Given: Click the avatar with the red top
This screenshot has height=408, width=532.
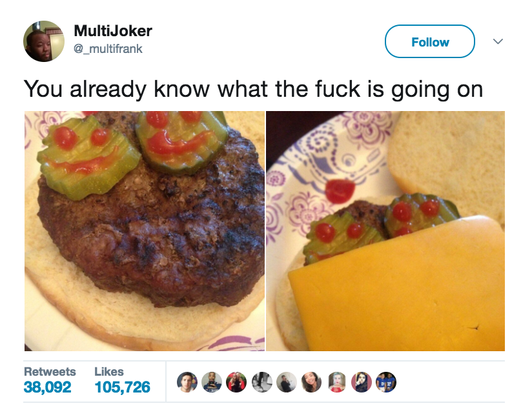Looking at the screenshot, I should tap(337, 382).
